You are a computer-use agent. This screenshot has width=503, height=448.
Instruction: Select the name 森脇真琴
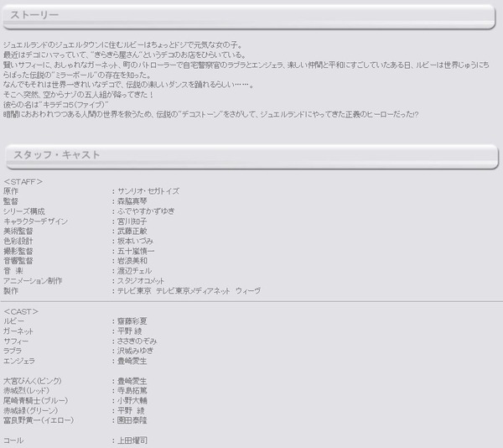(x=132, y=201)
